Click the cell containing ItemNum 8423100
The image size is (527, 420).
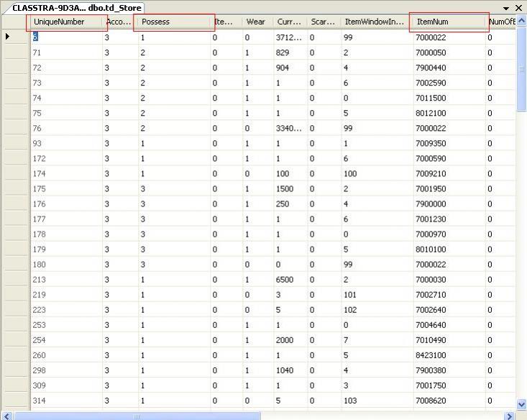tap(448, 355)
